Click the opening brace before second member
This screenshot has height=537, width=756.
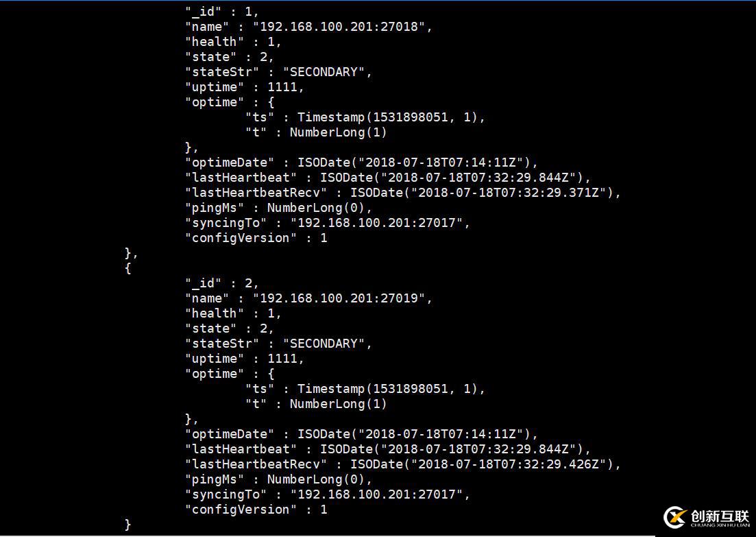click(127, 268)
